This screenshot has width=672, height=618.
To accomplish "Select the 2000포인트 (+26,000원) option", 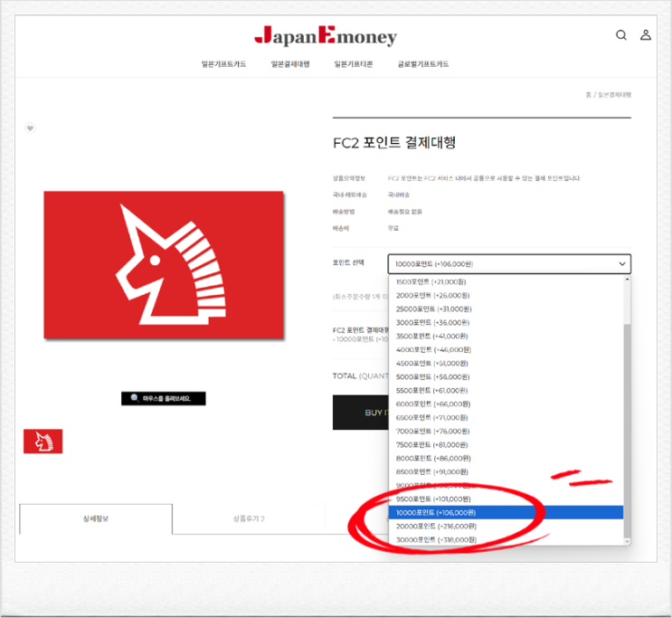I will (506, 296).
